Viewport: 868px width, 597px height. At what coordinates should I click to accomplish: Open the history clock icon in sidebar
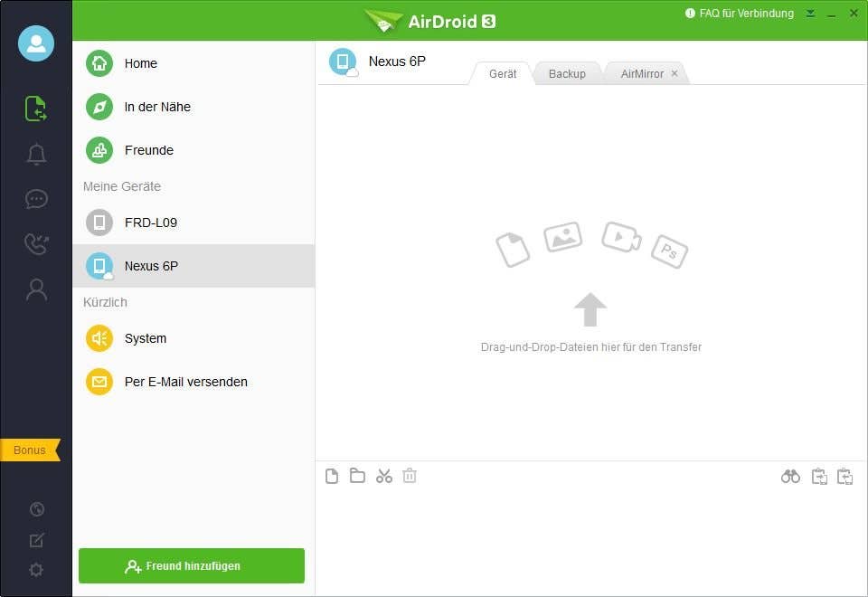(x=36, y=509)
